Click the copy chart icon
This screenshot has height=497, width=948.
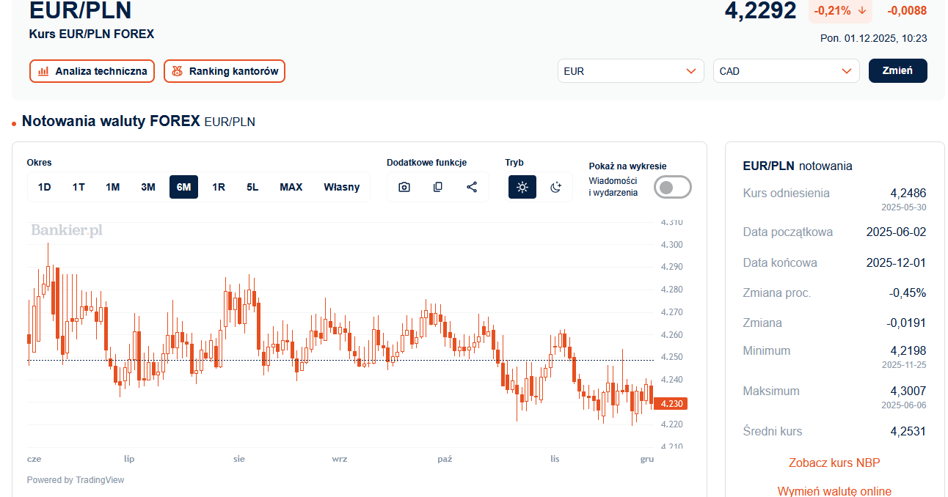(438, 187)
